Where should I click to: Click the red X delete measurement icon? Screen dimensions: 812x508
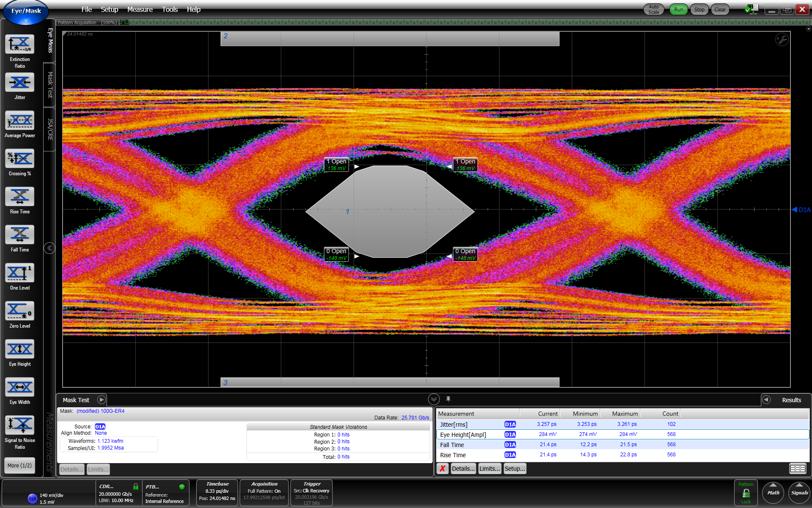click(442, 469)
